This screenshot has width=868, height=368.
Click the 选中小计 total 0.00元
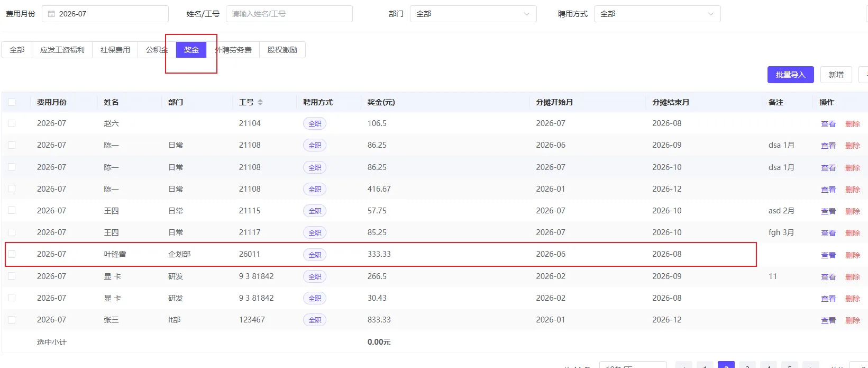(379, 342)
